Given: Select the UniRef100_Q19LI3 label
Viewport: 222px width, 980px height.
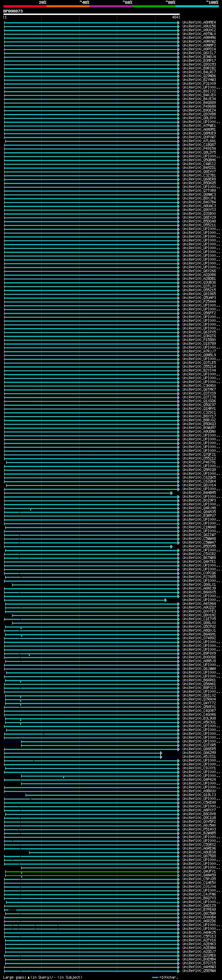Looking at the screenshot, I should coord(199,795).
